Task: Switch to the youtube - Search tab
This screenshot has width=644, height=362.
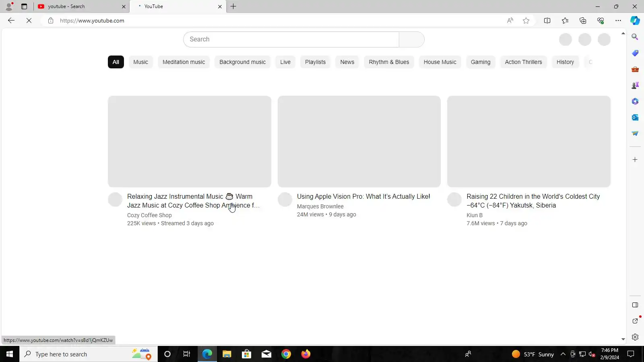Action: pos(80,6)
